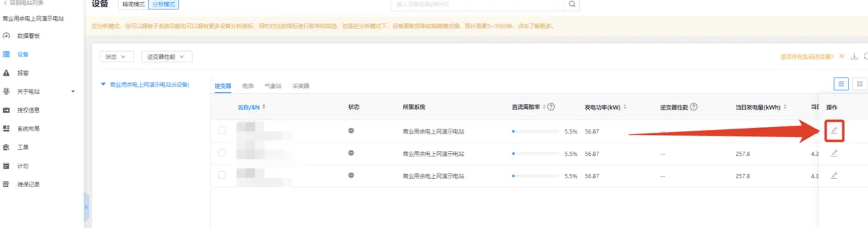868x228 pixels.
Task: Tick the third inverter row checkbox
Action: 222,175
